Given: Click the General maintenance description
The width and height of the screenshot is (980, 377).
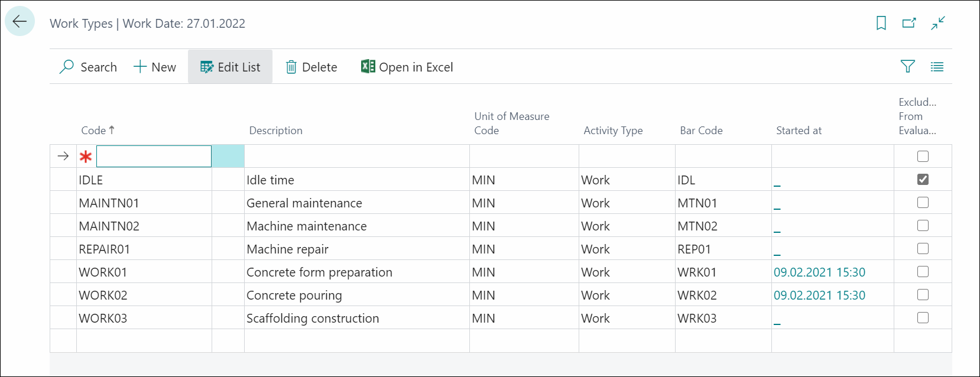Looking at the screenshot, I should (304, 203).
